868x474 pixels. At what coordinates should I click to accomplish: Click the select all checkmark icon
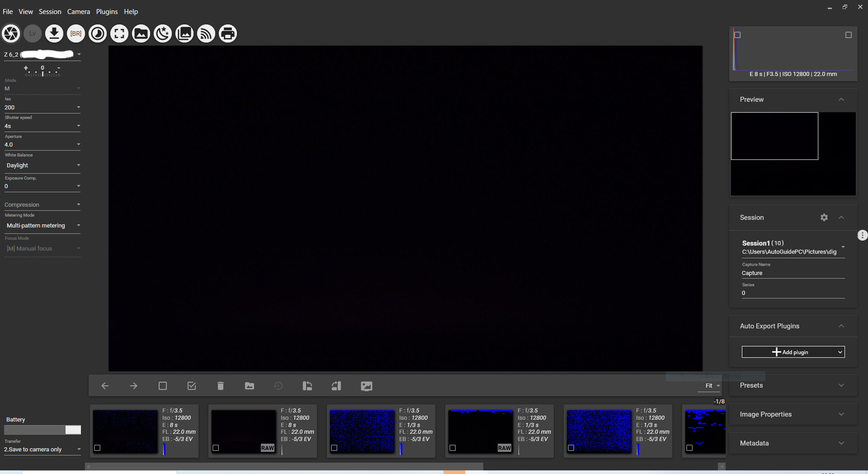coord(192,386)
